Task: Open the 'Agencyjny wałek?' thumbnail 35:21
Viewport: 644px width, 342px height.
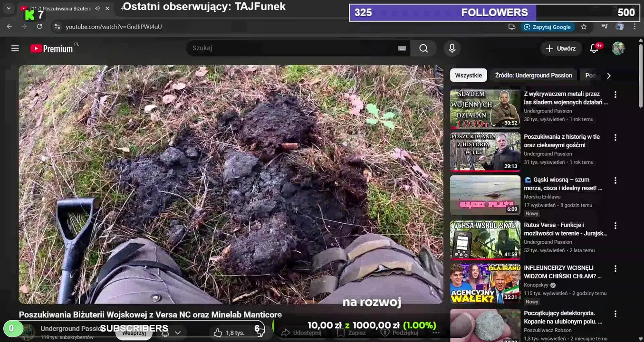Action: pyautogui.click(x=485, y=283)
